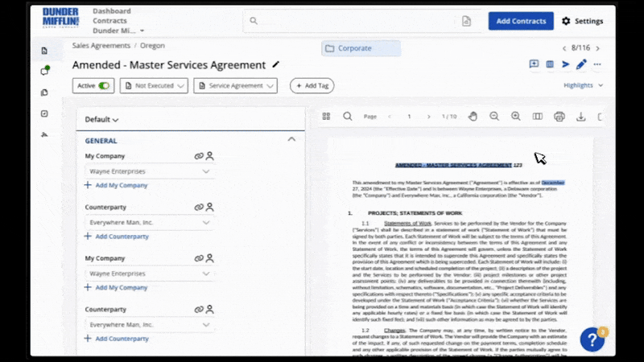This screenshot has height=362, width=644.
Task: Download the contract document
Action: (581, 117)
